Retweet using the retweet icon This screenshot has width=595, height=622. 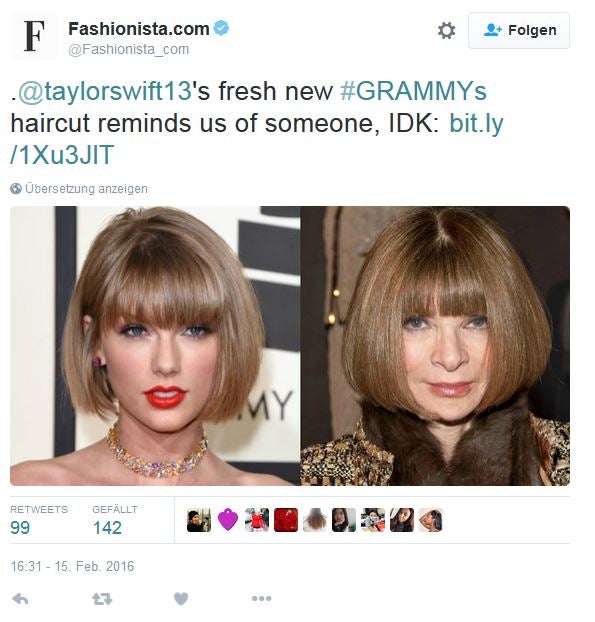[x=102, y=599]
